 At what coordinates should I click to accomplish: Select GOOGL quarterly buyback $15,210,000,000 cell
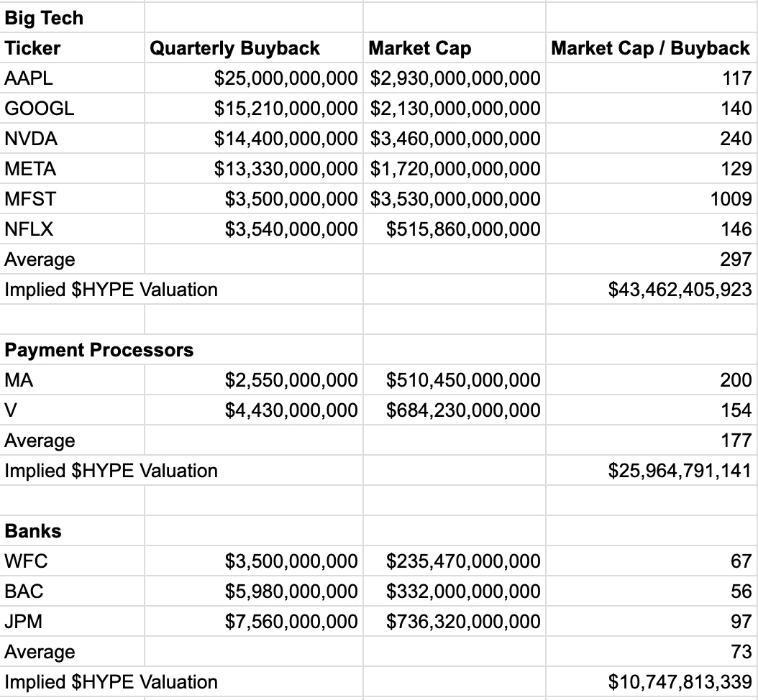pos(286,109)
